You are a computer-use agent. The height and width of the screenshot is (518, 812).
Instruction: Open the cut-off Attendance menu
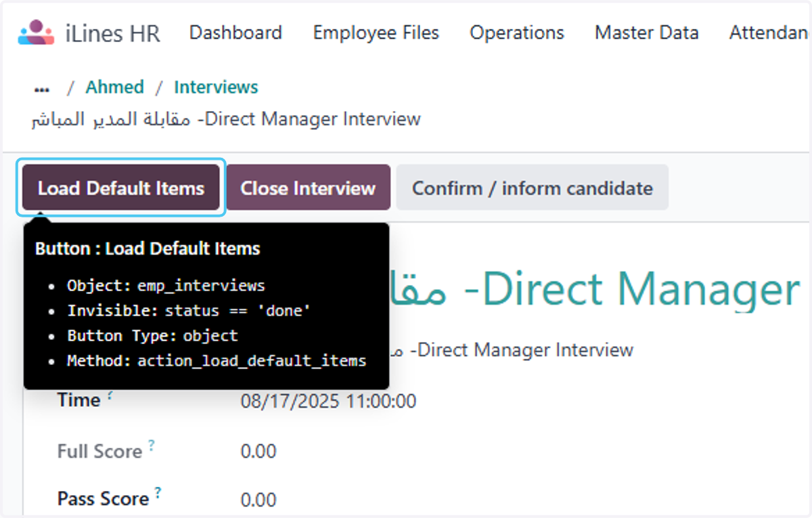tap(769, 33)
